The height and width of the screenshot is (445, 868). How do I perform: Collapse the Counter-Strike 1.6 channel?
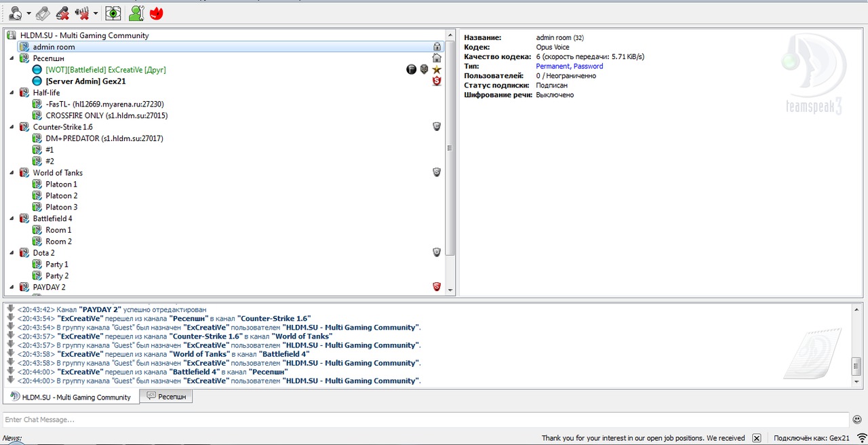pos(12,127)
